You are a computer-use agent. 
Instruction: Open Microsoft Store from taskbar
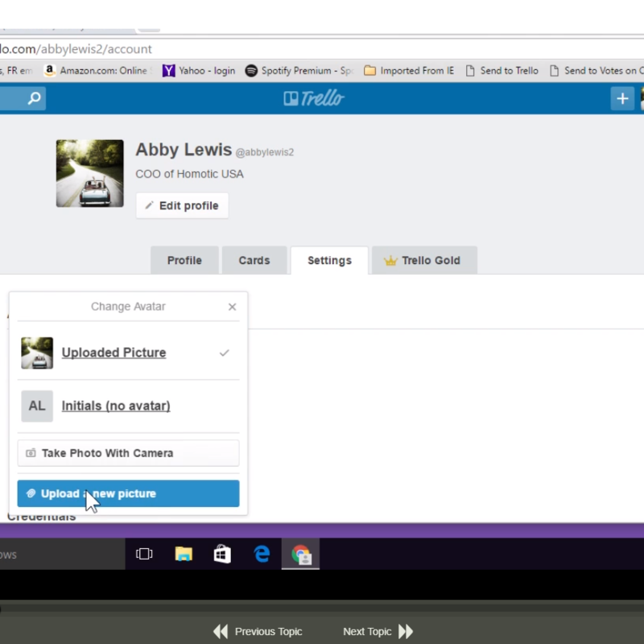point(222,554)
